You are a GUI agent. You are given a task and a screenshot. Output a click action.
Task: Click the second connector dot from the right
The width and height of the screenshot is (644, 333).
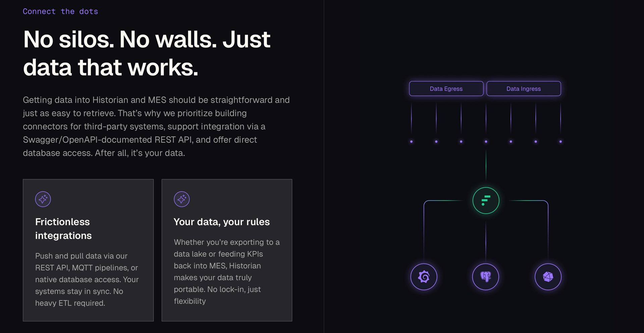536,142
